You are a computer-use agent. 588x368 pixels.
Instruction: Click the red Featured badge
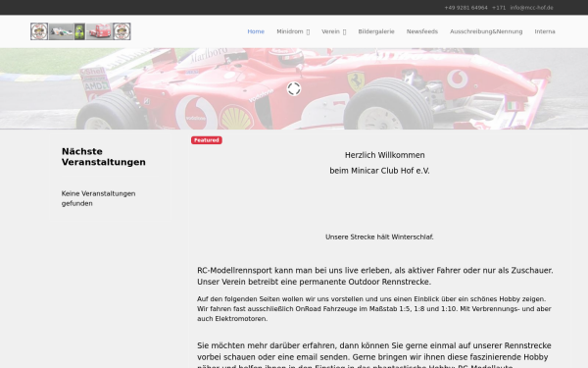coord(207,140)
